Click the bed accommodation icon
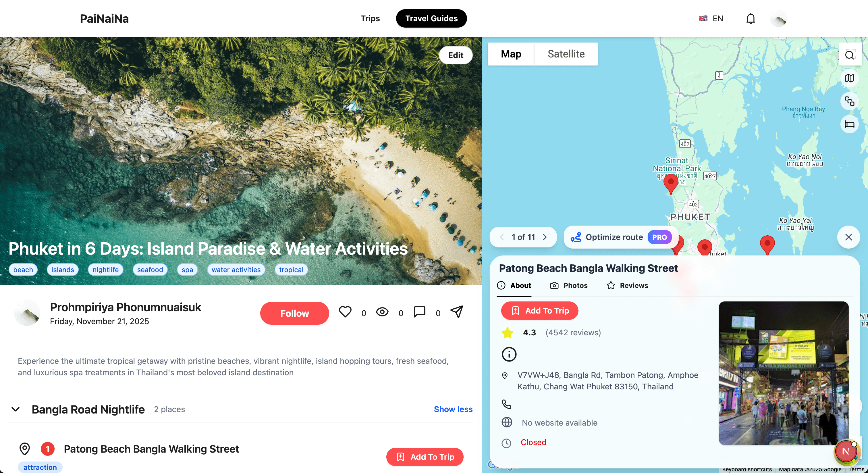The width and height of the screenshot is (868, 473). tap(849, 124)
